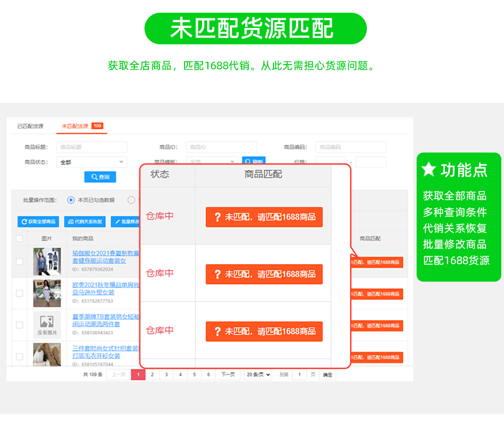Click the 下一页 next page button

pyautogui.click(x=228, y=374)
